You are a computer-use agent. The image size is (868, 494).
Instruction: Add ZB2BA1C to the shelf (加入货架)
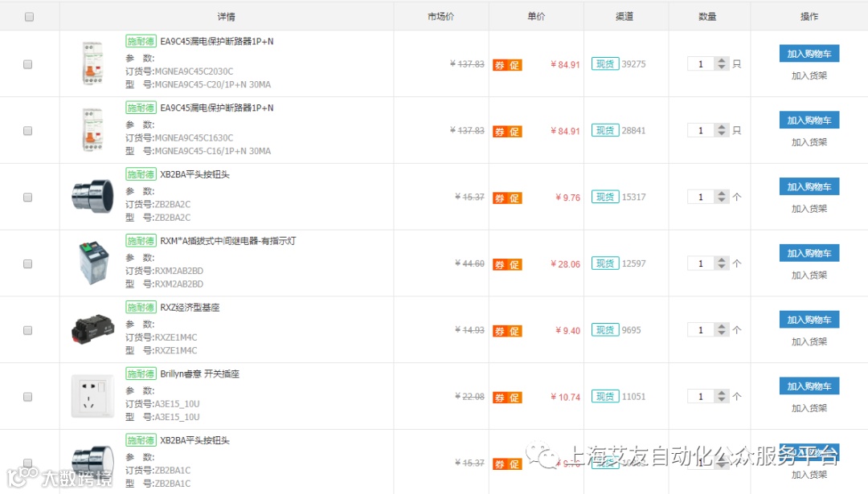(809, 475)
